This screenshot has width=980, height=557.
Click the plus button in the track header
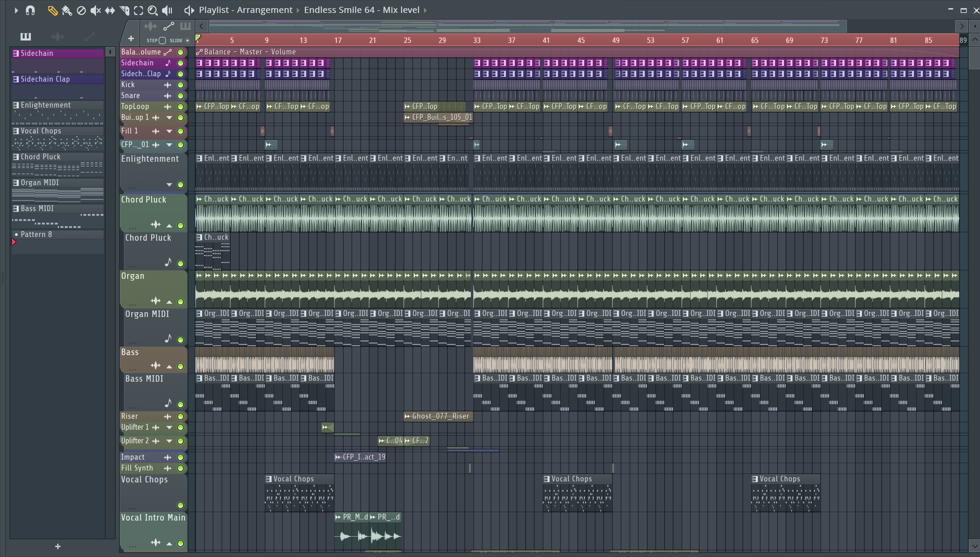131,38
